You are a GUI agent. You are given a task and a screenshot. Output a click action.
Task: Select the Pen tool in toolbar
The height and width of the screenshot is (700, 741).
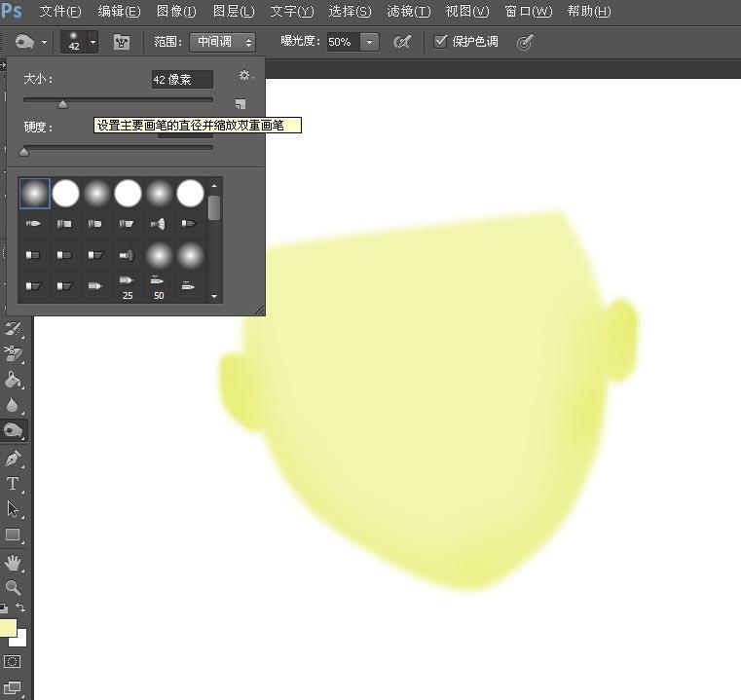13,458
